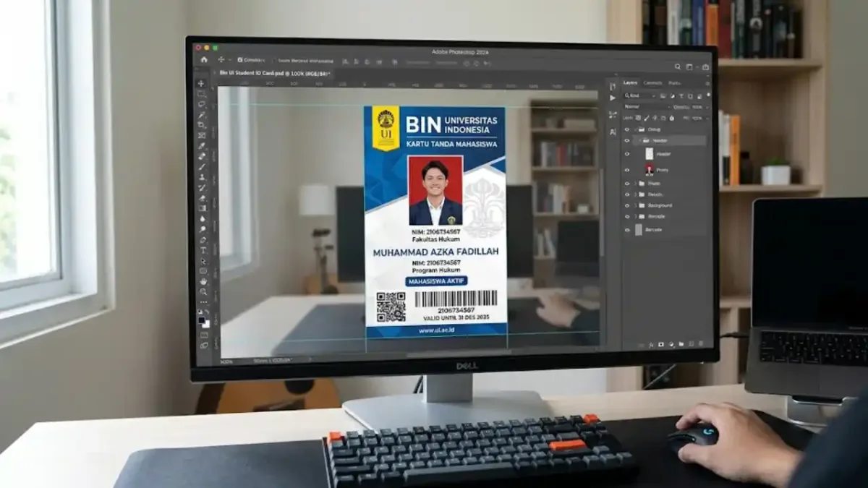This screenshot has width=868, height=488.
Task: Expand the Background group folder
Action: coord(635,205)
